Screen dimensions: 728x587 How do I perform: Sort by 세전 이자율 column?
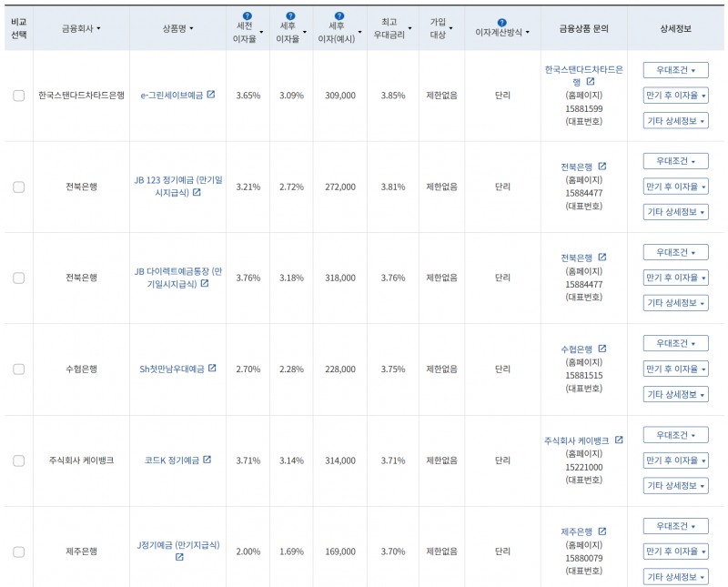(x=248, y=33)
